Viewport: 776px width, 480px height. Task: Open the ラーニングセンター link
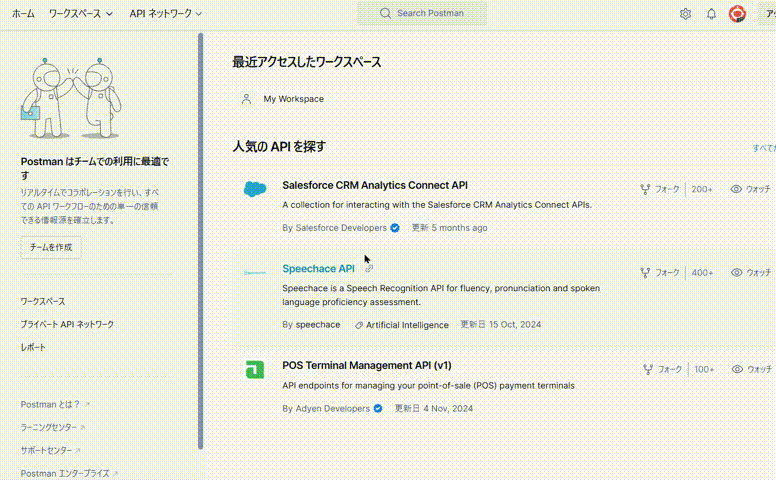coord(52,427)
